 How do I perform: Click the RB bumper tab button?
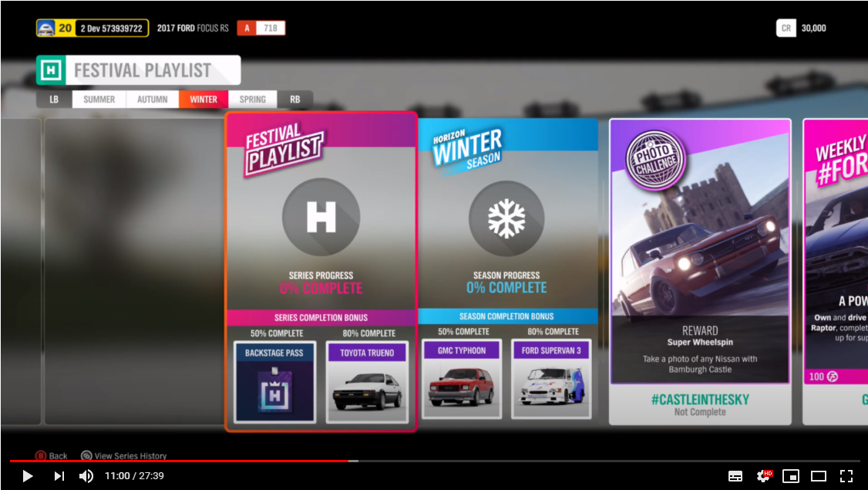tap(295, 100)
